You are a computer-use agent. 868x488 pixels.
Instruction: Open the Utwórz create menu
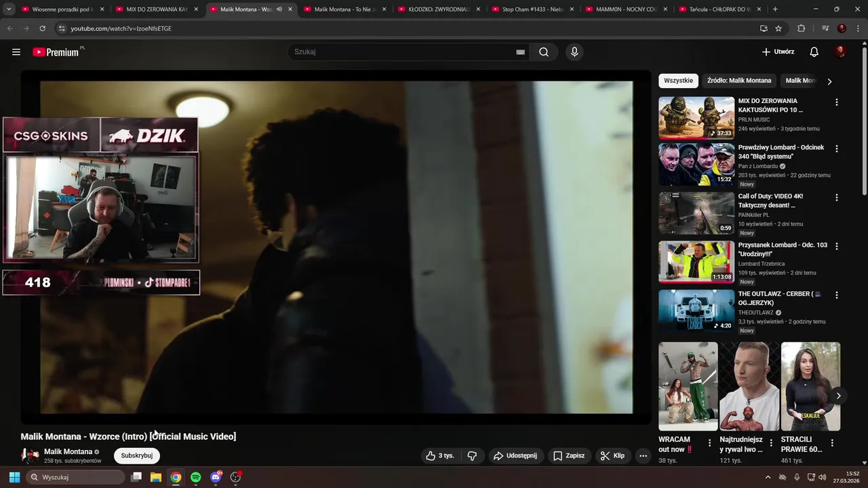tap(778, 52)
